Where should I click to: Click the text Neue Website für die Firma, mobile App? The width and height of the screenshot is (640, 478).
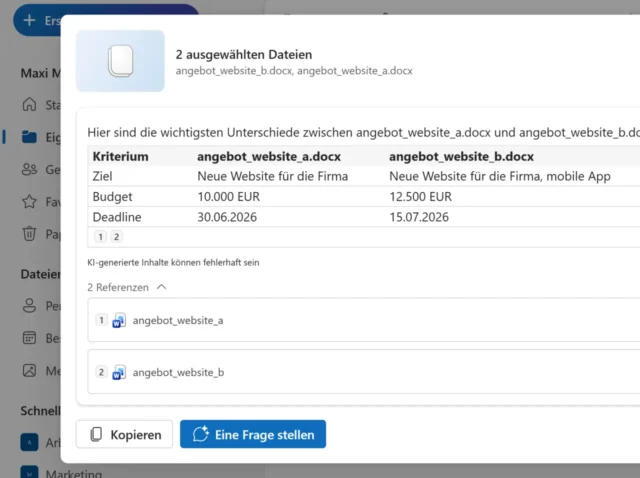click(500, 176)
